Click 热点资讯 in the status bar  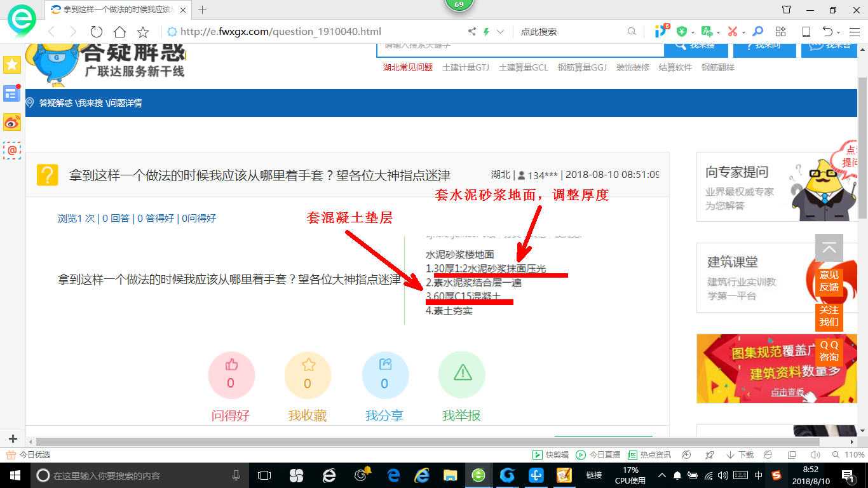pos(649,455)
